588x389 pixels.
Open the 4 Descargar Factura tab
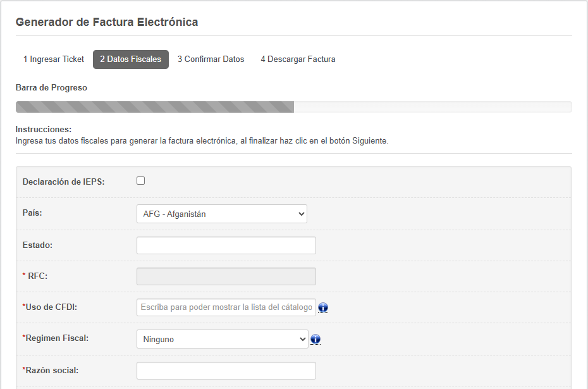[298, 59]
